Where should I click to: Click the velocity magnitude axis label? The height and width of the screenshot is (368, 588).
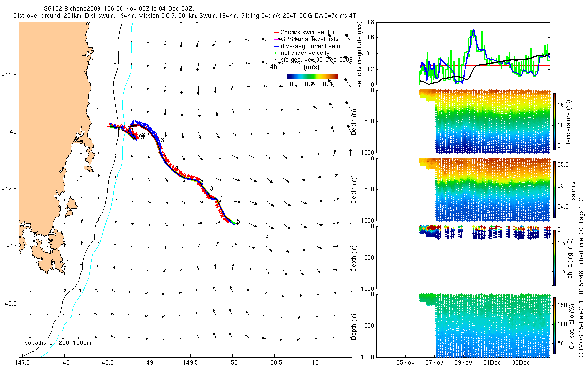coord(359,54)
